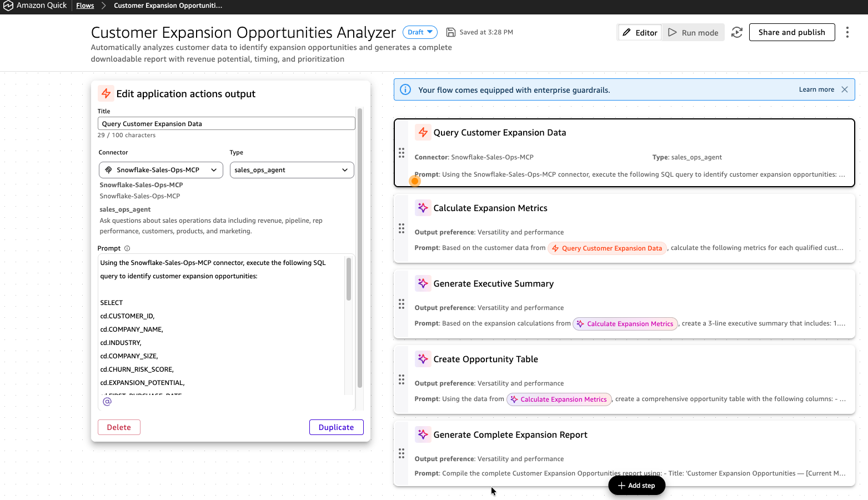Click the cd.CHURN_RISK_SCORE line in prompt
Image resolution: width=868 pixels, height=500 pixels.
(x=137, y=369)
